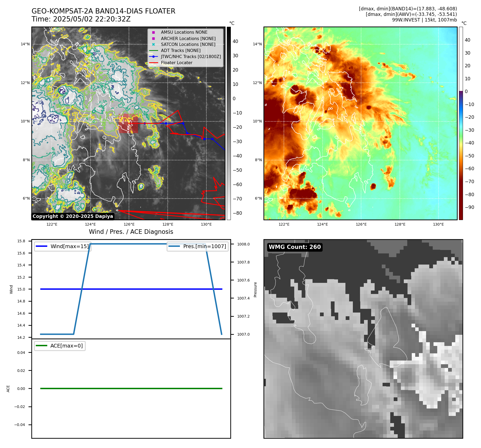
Task: Click the '12°N' label on right map
Action: 257,83
